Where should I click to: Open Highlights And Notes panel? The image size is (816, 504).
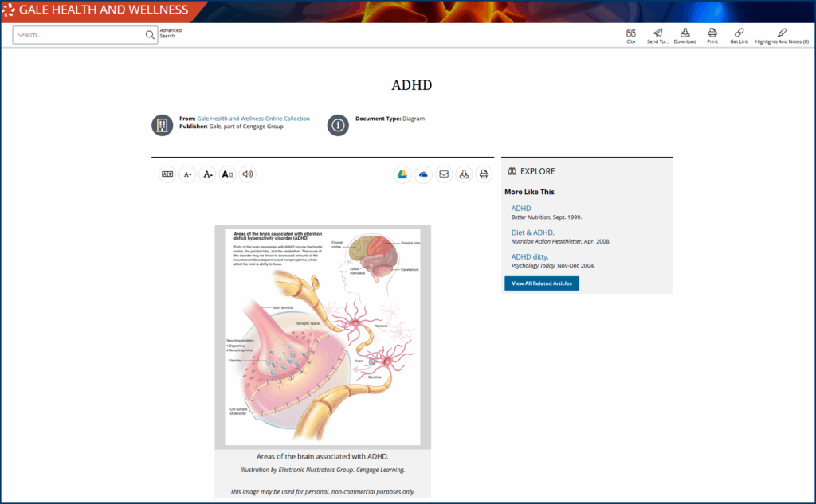(x=782, y=33)
